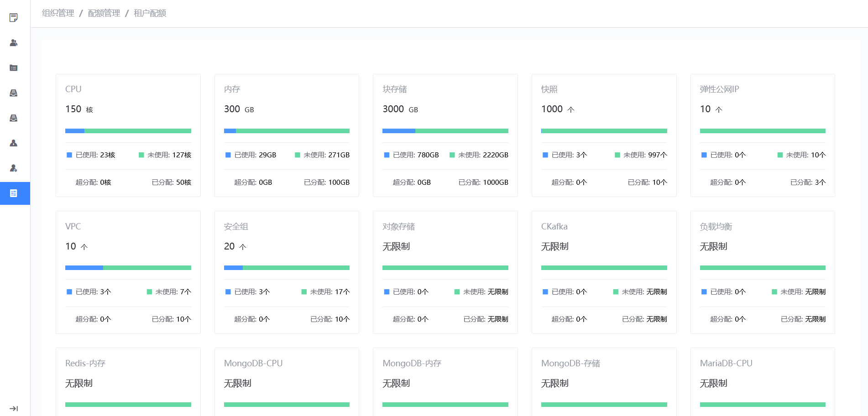Screen dimensions: 868x416
Task: Select the VPC quota card title
Action: pyautogui.click(x=73, y=226)
